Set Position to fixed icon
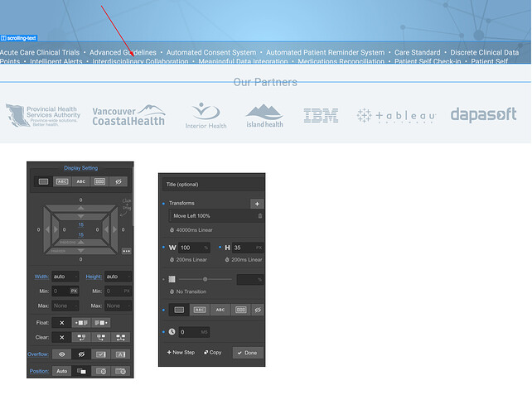 (120, 371)
